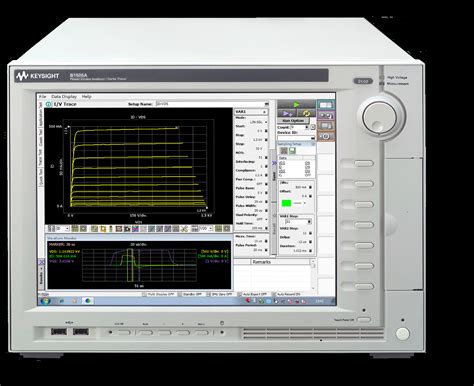The width and height of the screenshot is (474, 386).
Task: Open the Setup Name dropdown arrow
Action: coord(266,104)
